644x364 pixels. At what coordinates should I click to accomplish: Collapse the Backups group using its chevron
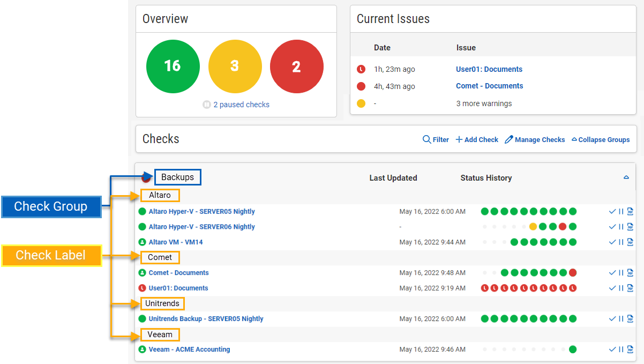[x=626, y=177]
